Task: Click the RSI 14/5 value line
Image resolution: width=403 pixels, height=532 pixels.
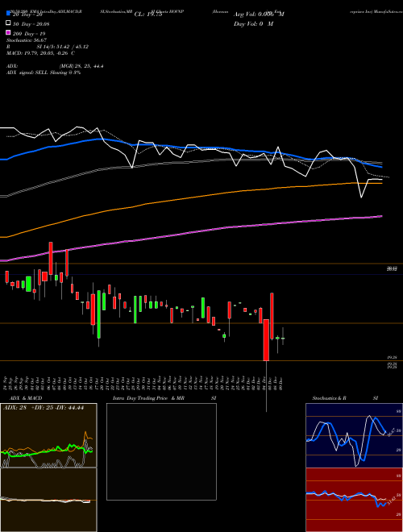Action: pyautogui.click(x=48, y=47)
